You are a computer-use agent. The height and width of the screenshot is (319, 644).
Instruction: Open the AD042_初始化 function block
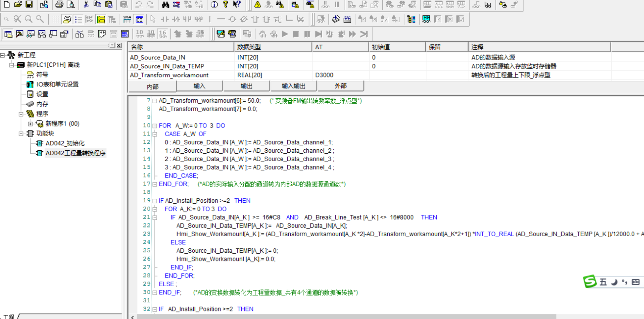[65, 143]
